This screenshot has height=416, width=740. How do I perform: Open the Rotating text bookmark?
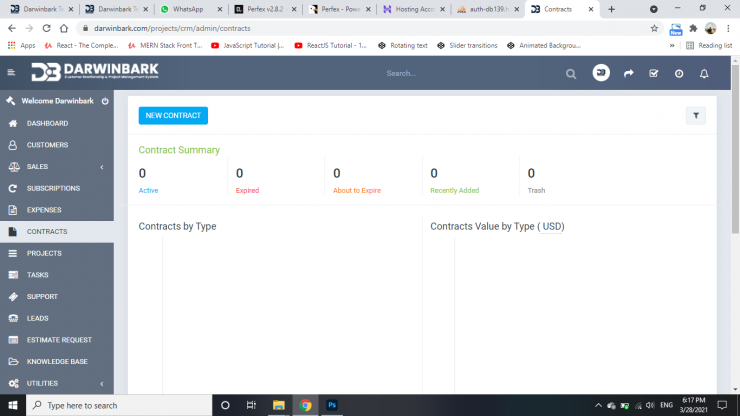coord(403,45)
